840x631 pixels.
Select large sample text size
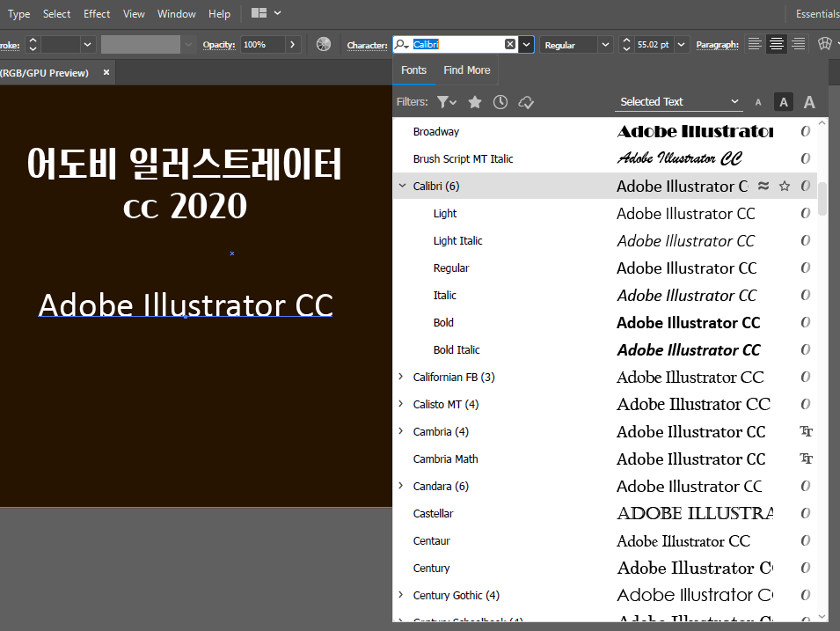point(809,102)
